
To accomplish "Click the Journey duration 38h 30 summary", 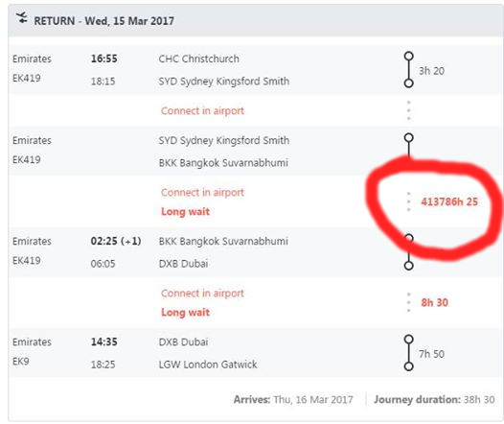I will (x=434, y=400).
